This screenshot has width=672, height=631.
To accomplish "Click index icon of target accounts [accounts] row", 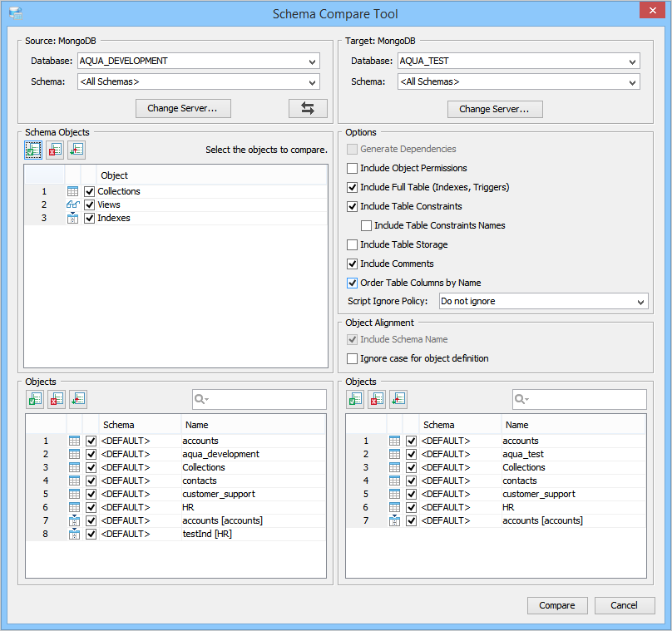I will [x=395, y=520].
